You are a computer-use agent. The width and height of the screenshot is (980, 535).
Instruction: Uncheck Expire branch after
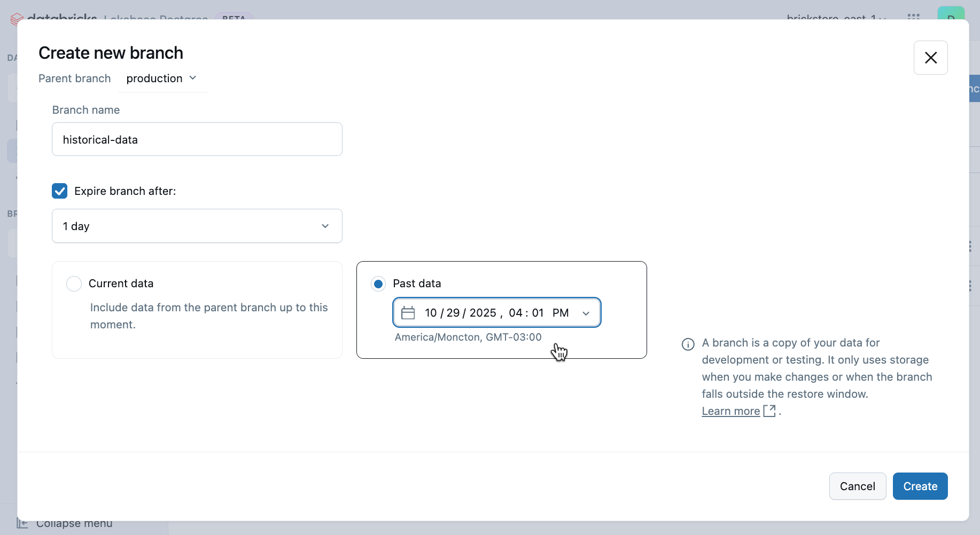point(59,191)
